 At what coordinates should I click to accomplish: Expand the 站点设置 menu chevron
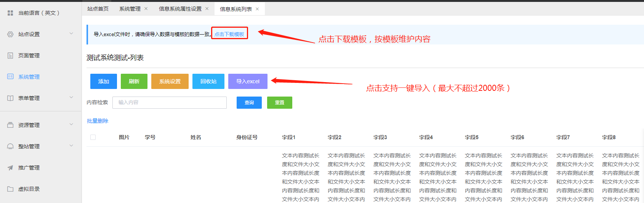tap(71, 34)
